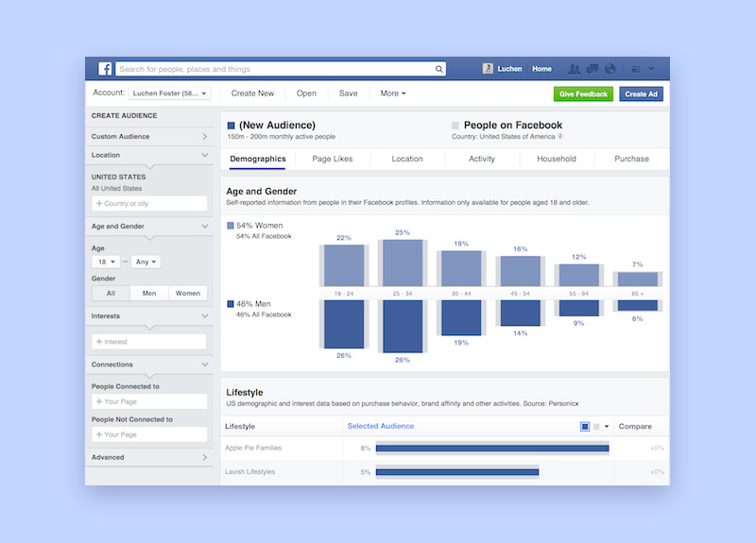The image size is (756, 543).
Task: Click the info icon beside United States of America
Action: 560,136
